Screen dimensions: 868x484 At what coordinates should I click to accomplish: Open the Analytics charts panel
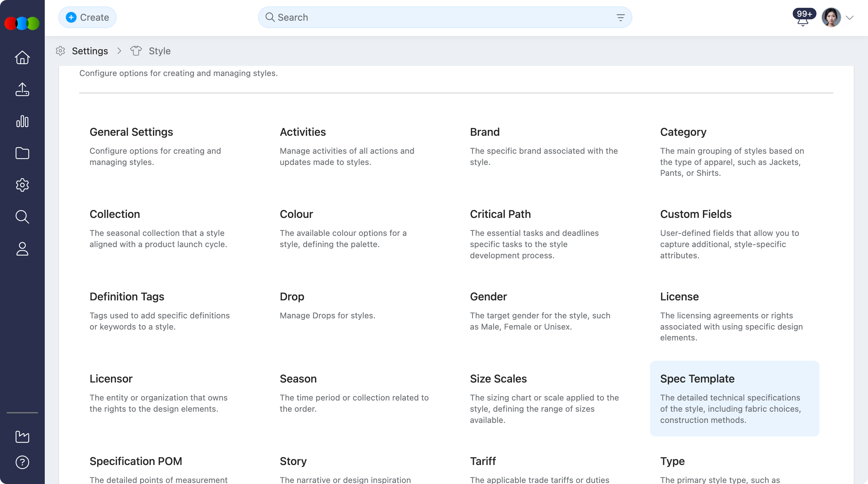[22, 121]
